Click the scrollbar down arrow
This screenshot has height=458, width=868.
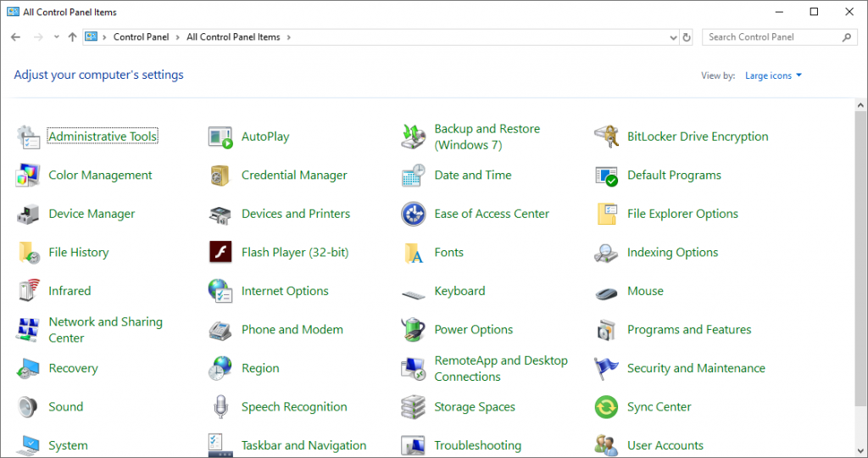point(860,450)
